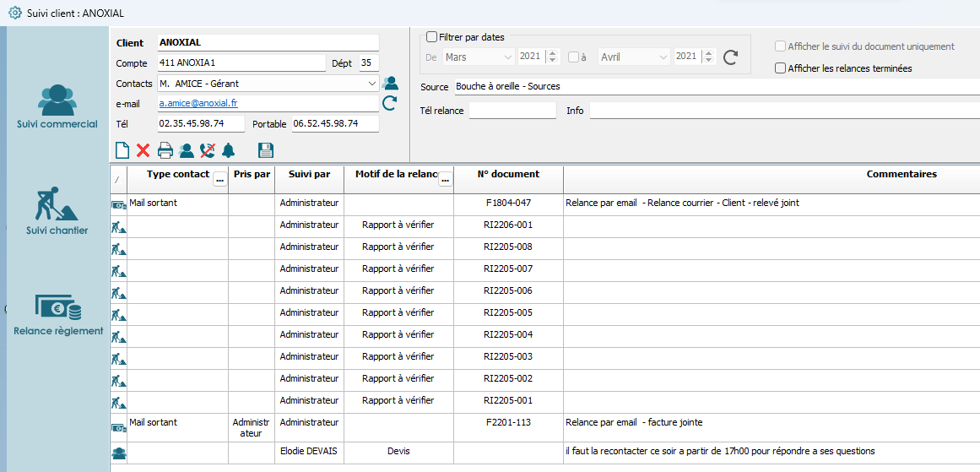Click the a.amice@anoxial.fr email link
Viewport: 980px width, 472px height.
[198, 103]
